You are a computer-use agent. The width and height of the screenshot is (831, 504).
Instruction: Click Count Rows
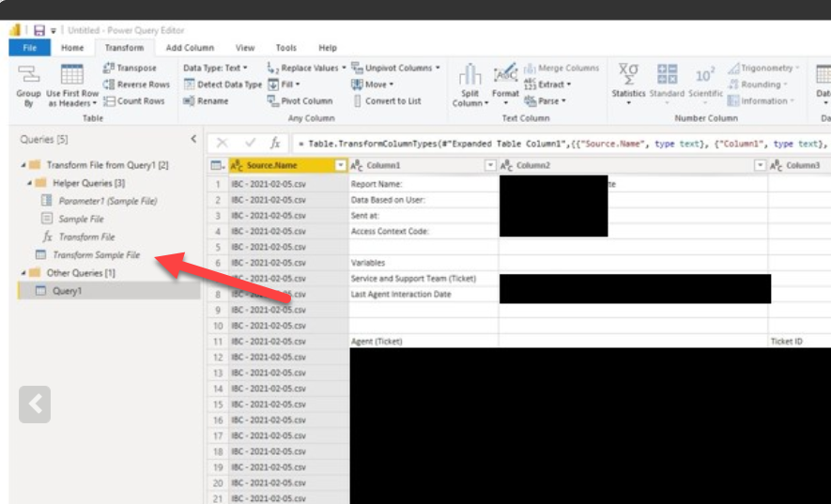point(134,100)
